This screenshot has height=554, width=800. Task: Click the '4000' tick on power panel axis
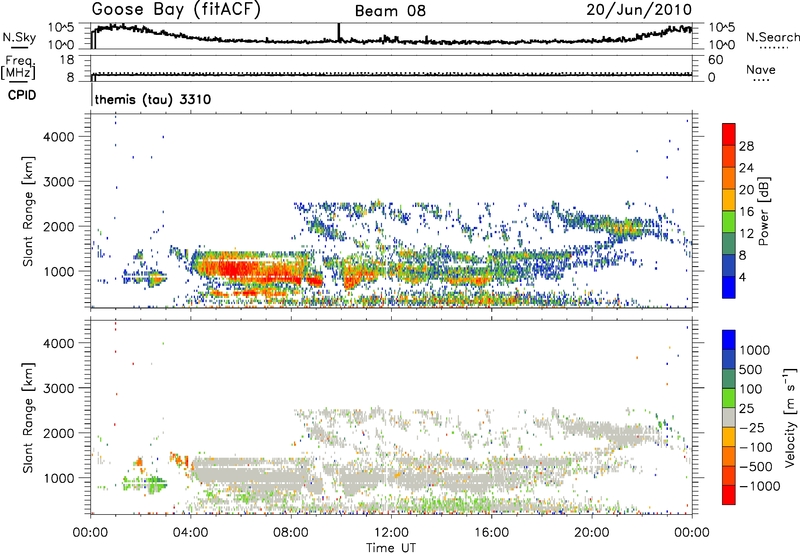[x=59, y=137]
